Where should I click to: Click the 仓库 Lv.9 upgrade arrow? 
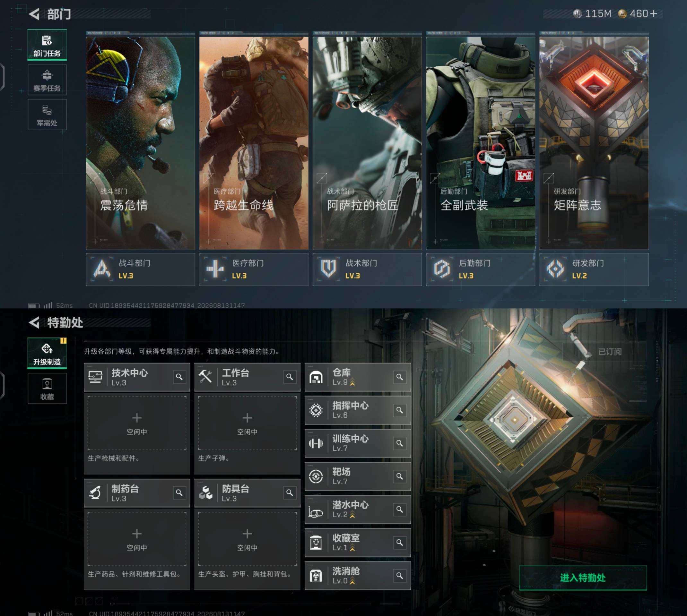point(352,382)
